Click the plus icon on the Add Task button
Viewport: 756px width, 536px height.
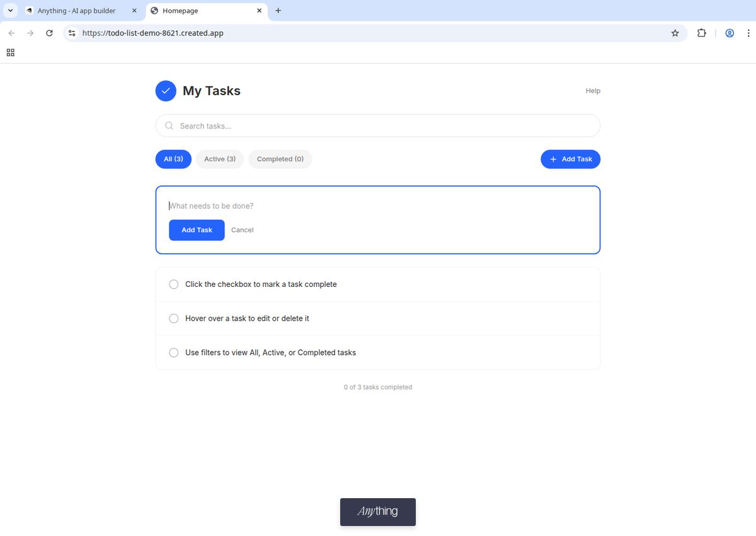point(553,159)
